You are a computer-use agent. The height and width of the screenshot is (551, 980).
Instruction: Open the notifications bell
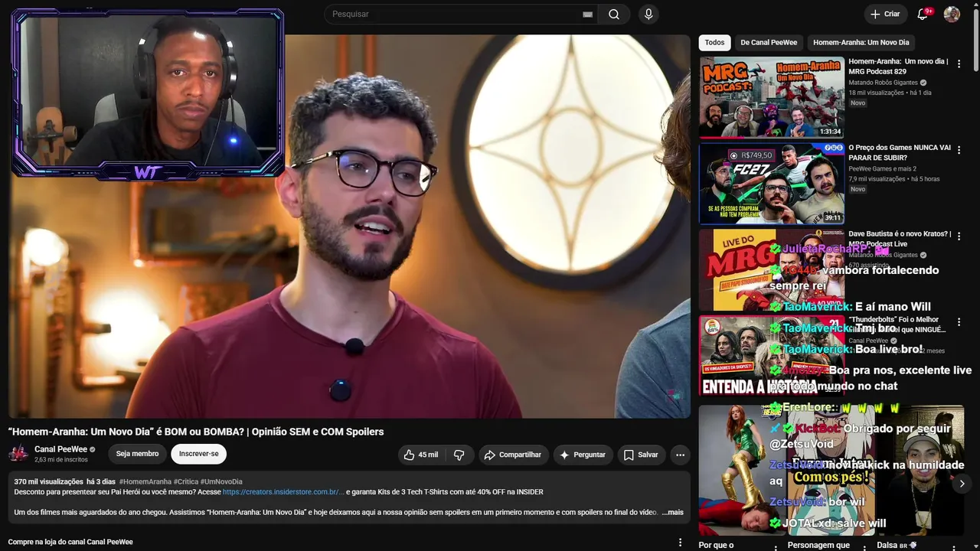coord(923,14)
